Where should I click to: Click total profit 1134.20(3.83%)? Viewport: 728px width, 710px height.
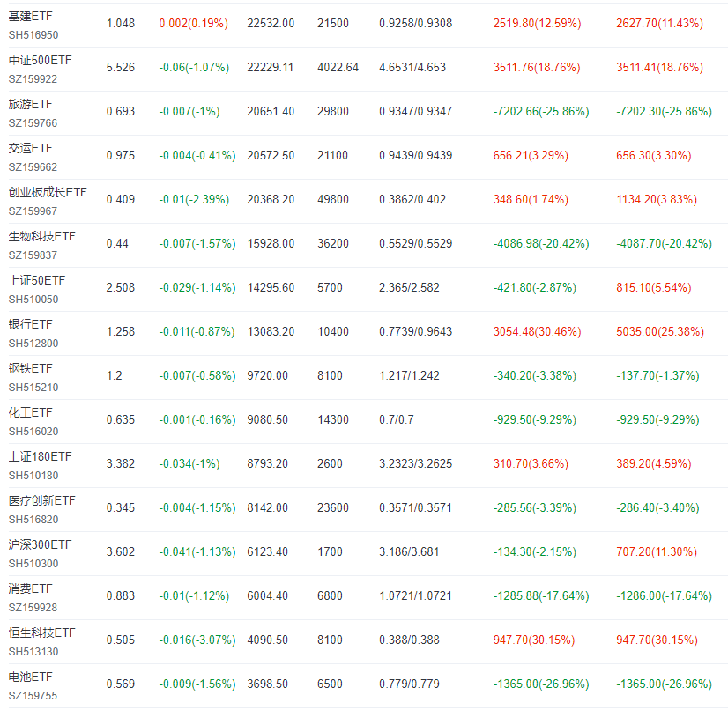coord(657,200)
